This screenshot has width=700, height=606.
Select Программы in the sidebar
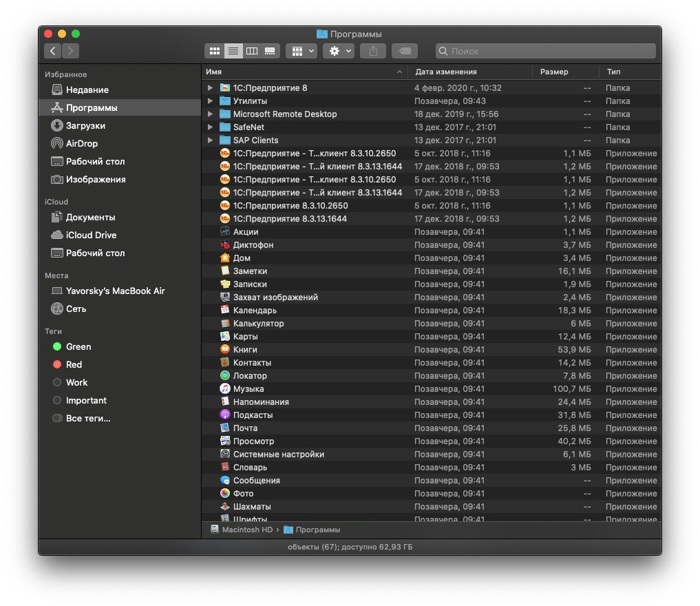click(x=119, y=107)
